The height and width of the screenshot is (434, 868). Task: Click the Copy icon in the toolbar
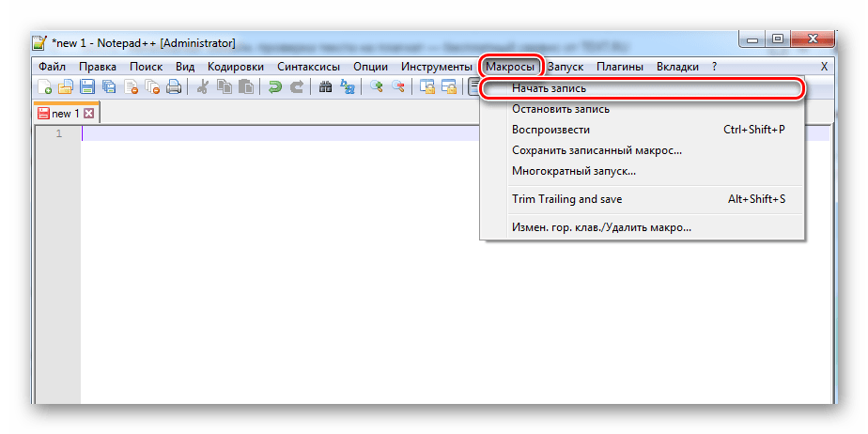coord(225,87)
